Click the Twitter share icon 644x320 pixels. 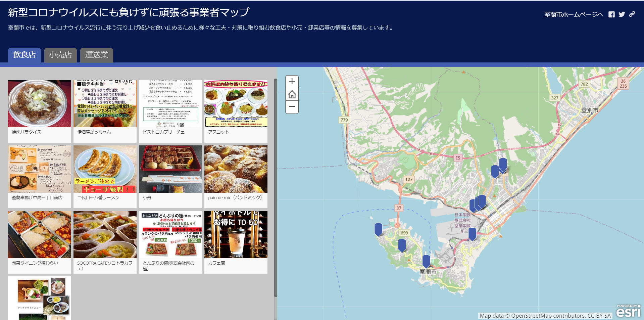[x=622, y=14]
